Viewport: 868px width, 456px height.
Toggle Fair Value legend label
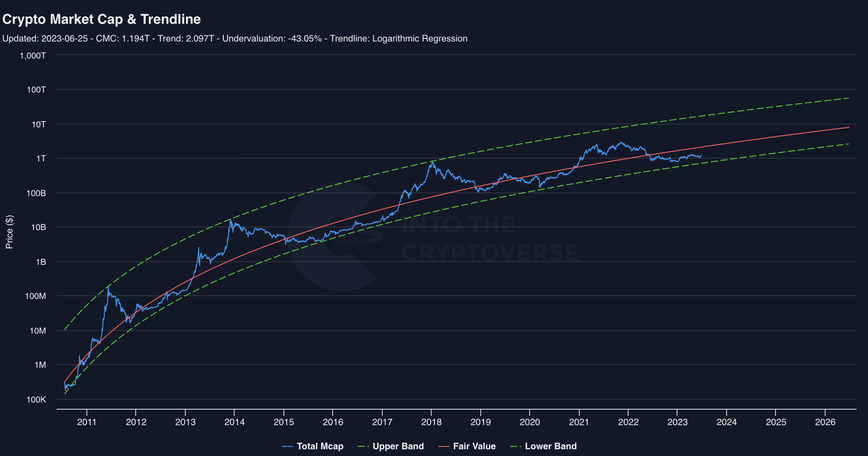pyautogui.click(x=474, y=446)
